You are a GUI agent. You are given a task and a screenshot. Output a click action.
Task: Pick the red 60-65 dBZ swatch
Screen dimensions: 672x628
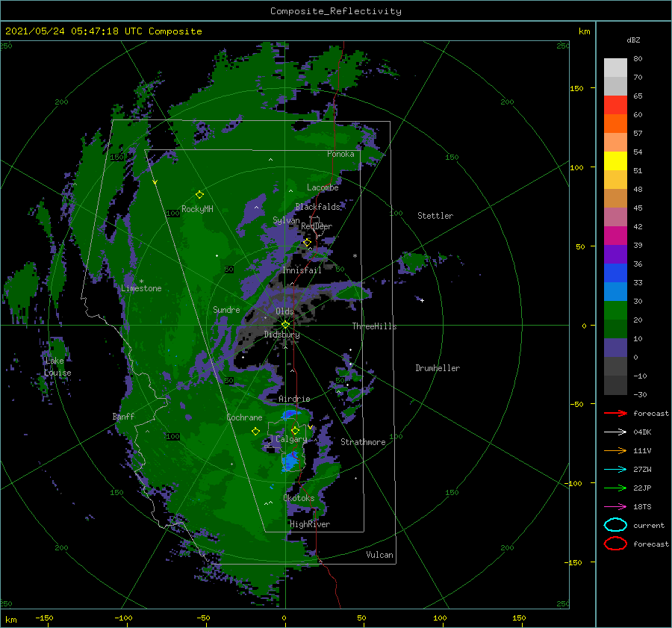point(615,105)
